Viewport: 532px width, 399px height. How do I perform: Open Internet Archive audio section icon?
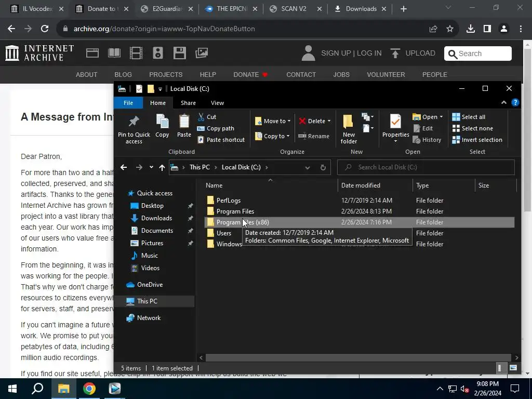tap(158, 54)
